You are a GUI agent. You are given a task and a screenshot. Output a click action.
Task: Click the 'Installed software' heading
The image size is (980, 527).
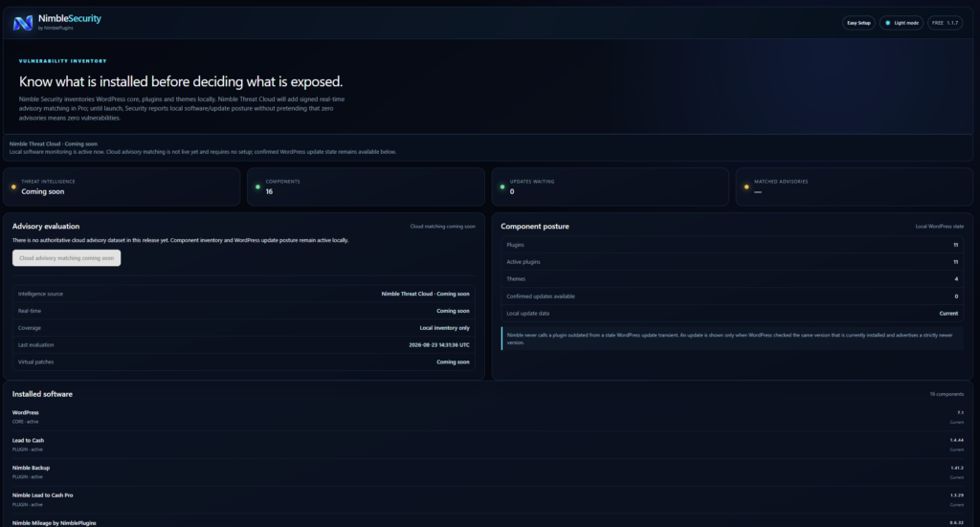tap(42, 394)
